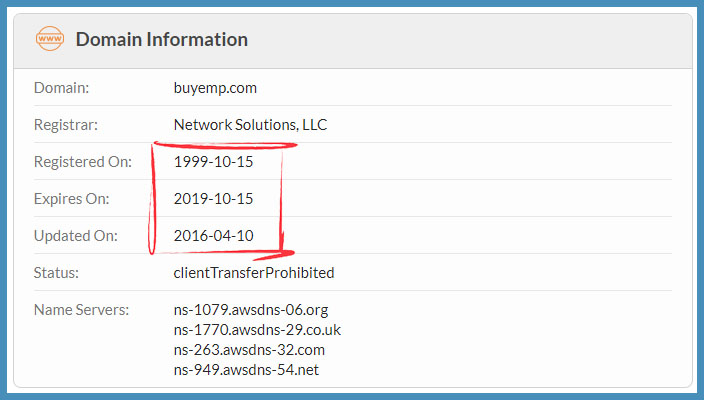The width and height of the screenshot is (704, 400).
Task: Click the Updated On: label
Action: 76,236
